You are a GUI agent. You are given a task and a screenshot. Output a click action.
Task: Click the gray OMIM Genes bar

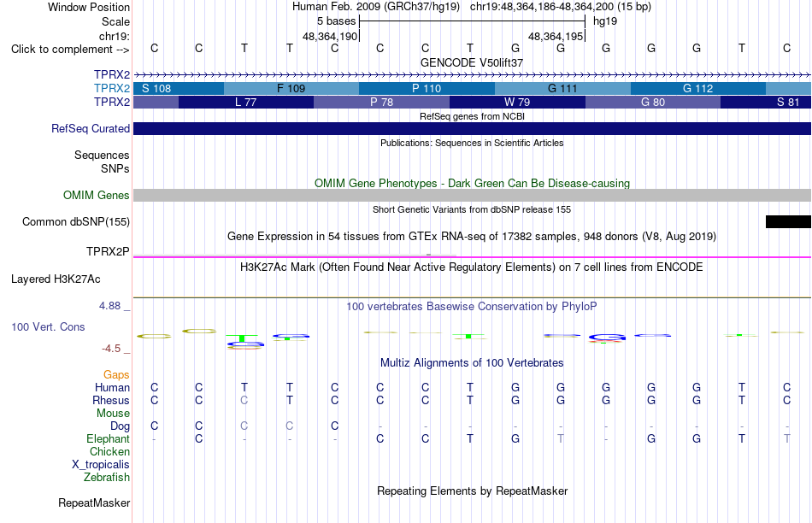click(473, 195)
